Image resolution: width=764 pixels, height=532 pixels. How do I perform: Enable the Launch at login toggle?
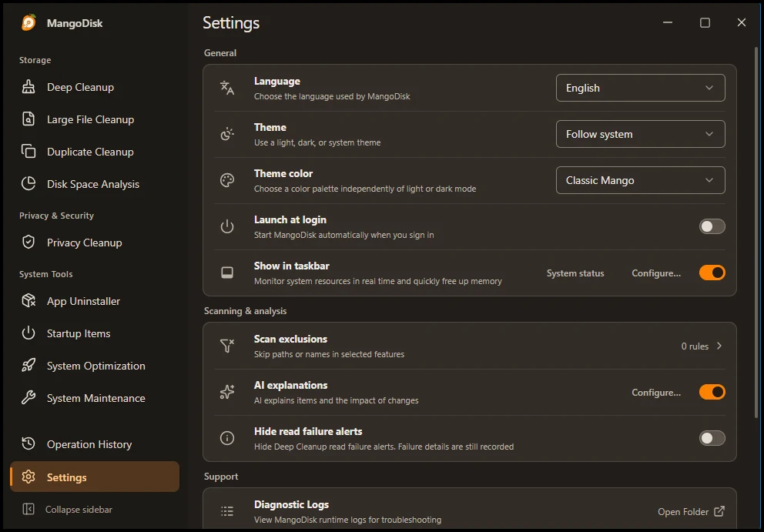(x=712, y=226)
